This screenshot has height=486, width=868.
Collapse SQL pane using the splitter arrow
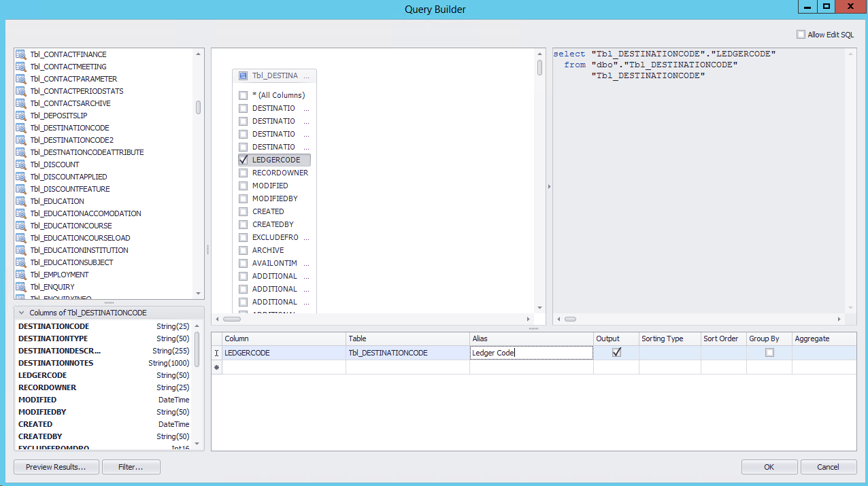549,186
